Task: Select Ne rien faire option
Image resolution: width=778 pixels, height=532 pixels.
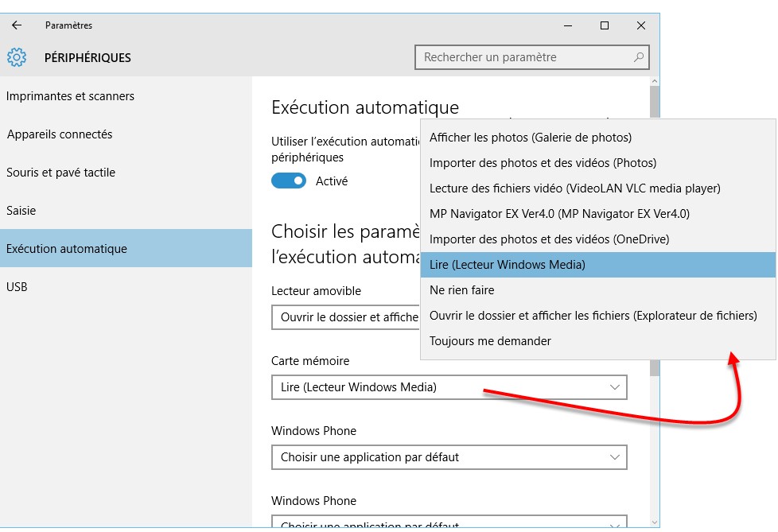Action: 461,290
